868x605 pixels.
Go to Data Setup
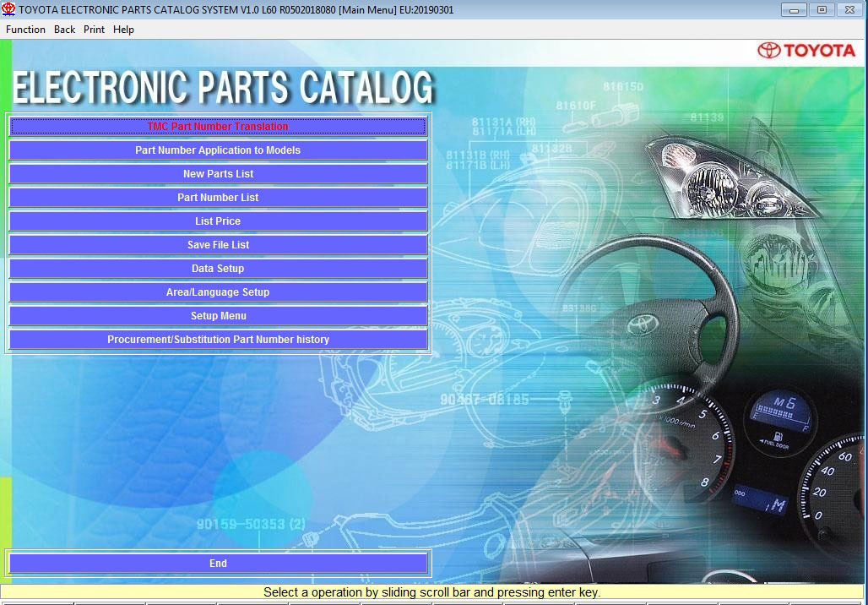tap(218, 269)
